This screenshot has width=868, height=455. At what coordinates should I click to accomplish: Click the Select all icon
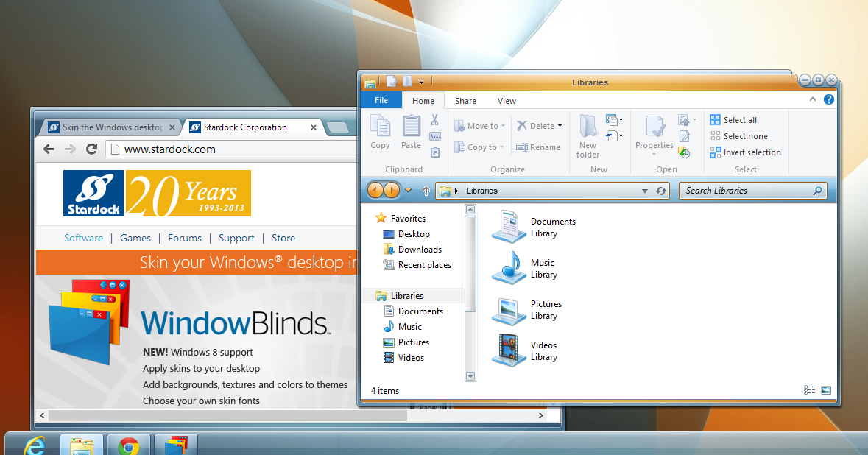(715, 119)
